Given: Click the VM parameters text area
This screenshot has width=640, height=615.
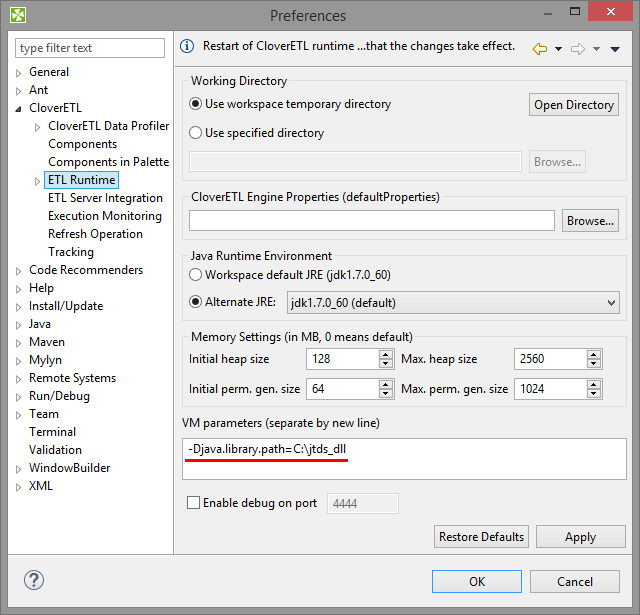Looking at the screenshot, I should (404, 459).
